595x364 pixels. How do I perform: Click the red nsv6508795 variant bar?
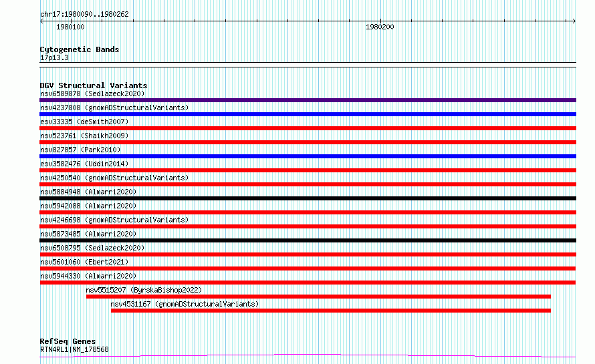[308, 254]
